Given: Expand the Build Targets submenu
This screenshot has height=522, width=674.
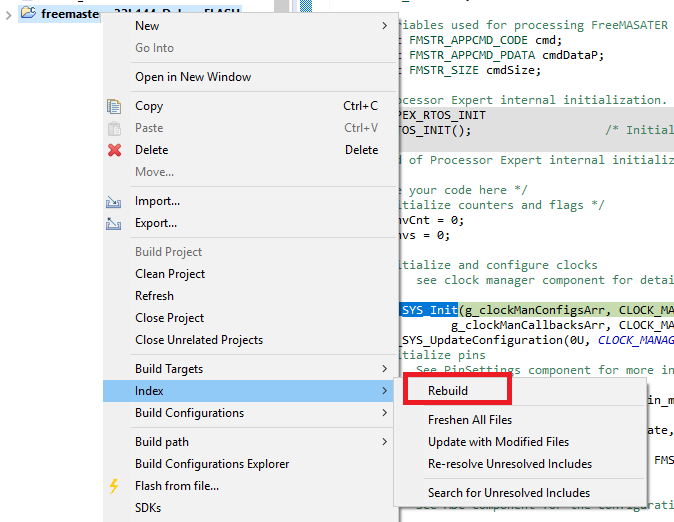Looking at the screenshot, I should point(385,369).
